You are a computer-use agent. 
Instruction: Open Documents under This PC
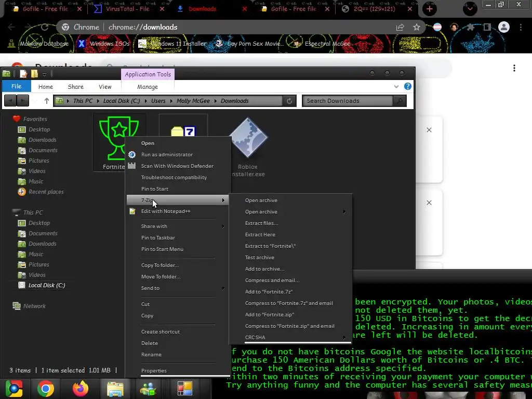click(37, 233)
